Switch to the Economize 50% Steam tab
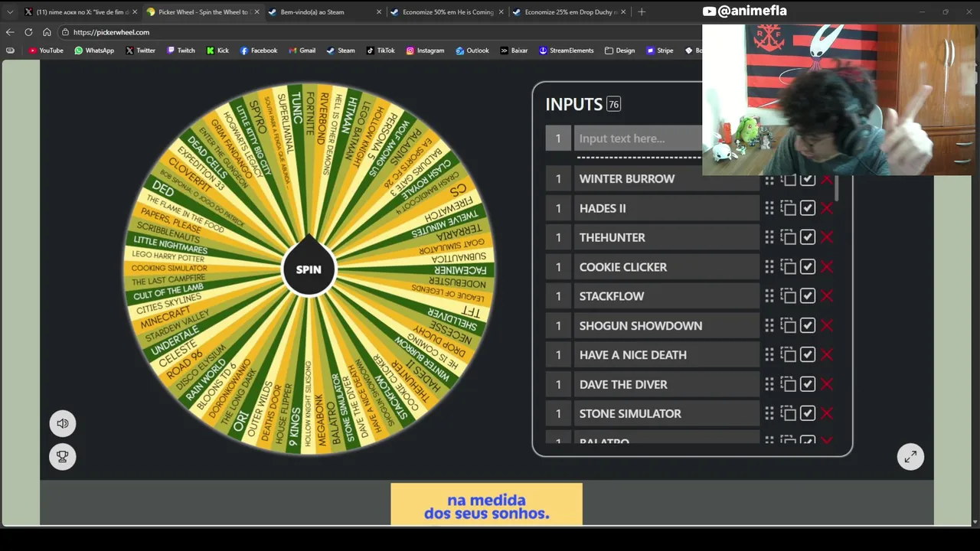 [447, 12]
